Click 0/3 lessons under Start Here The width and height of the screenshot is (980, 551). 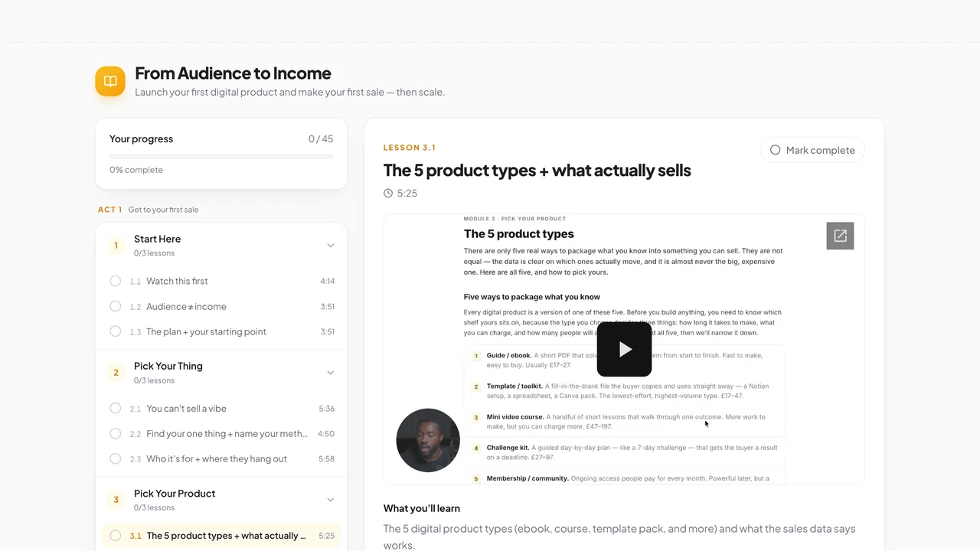pyautogui.click(x=154, y=253)
